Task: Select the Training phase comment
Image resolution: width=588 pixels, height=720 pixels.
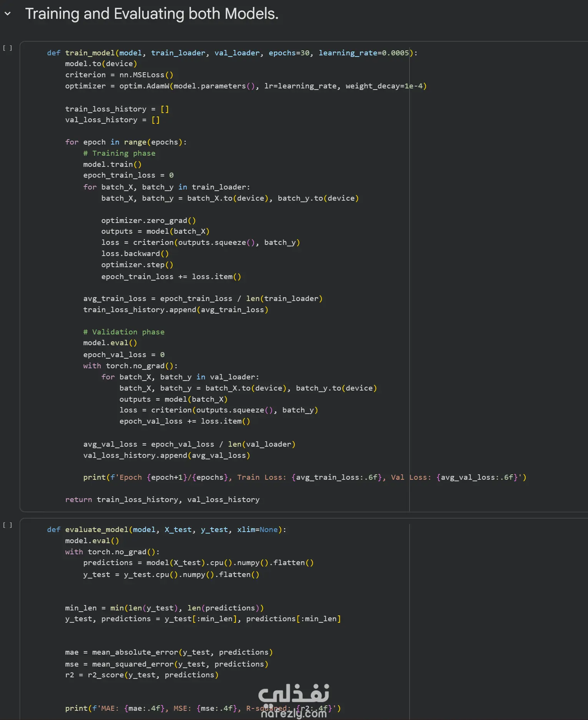Action: [x=120, y=153]
